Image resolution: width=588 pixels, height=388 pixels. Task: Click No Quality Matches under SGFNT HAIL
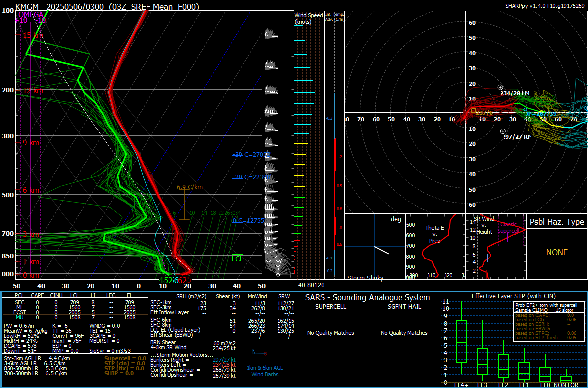pyautogui.click(x=404, y=333)
